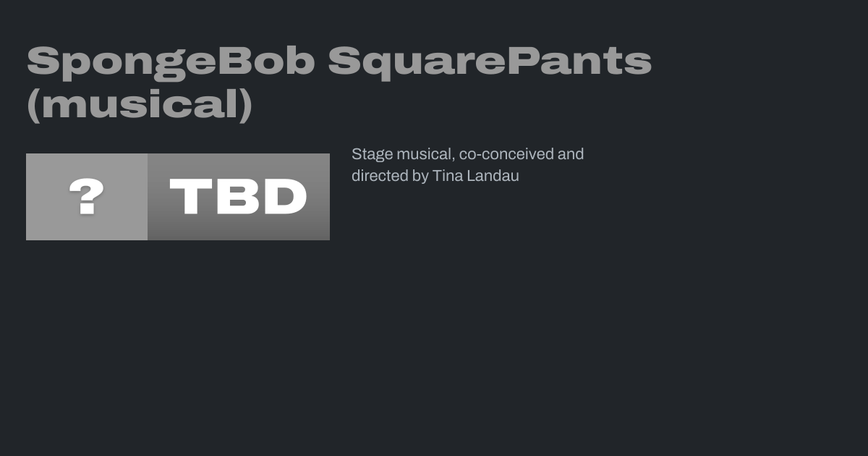This screenshot has width=868, height=456.
Task: Select the name Tina Landau
Action: (475, 176)
